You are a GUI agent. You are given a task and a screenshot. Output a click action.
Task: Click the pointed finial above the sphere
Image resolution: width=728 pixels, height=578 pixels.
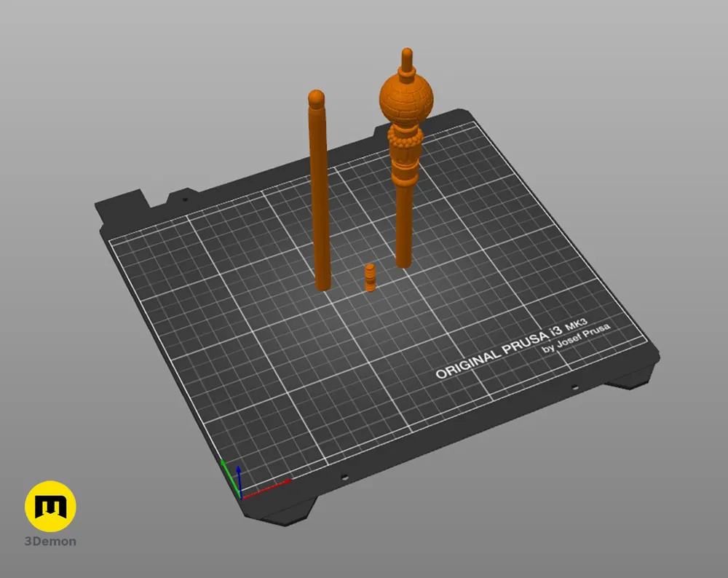coord(407,60)
